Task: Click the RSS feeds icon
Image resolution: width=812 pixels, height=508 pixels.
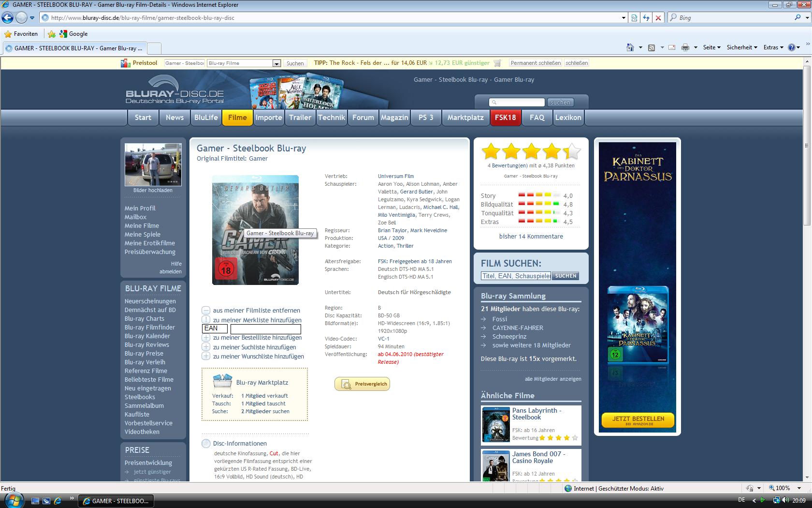Action: click(652, 47)
